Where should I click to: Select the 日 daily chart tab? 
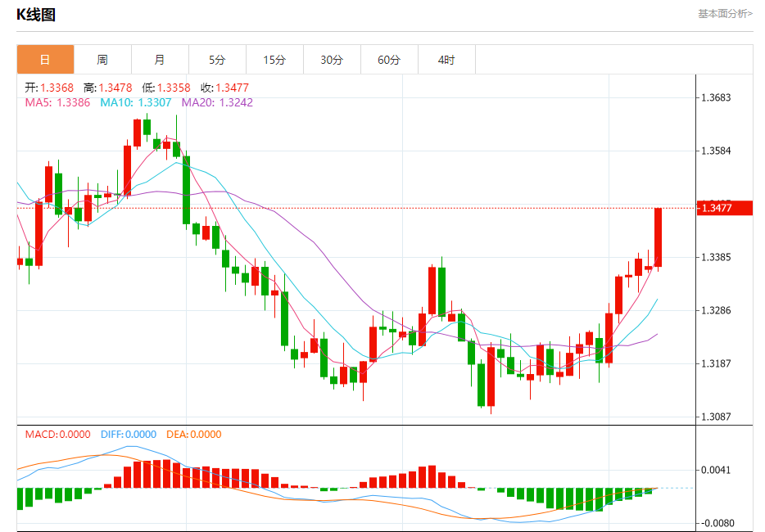tap(45, 60)
